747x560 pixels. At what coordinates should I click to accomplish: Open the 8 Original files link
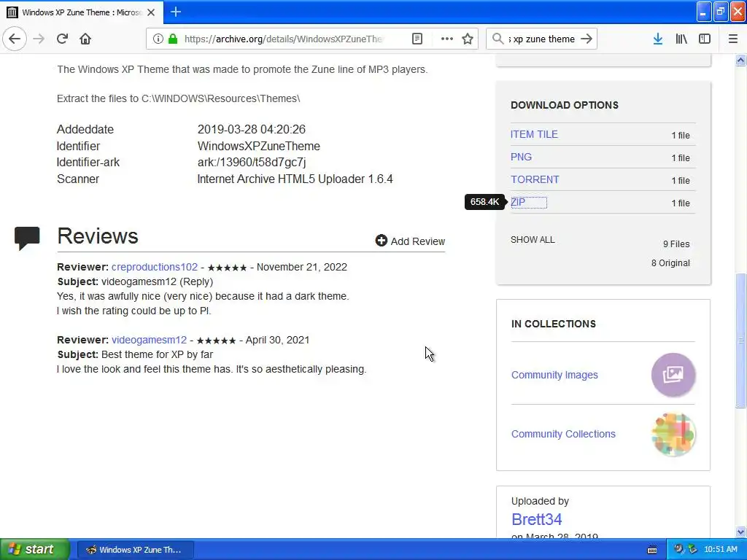(x=670, y=262)
